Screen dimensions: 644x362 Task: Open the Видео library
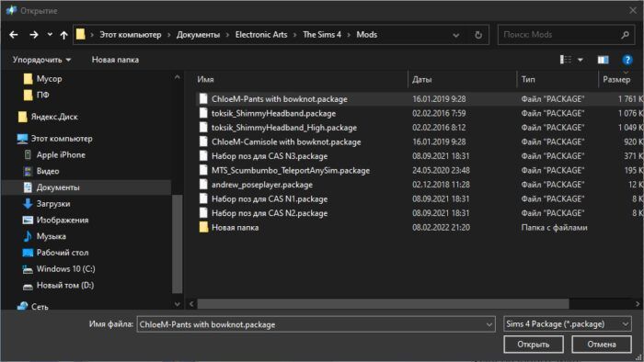48,172
